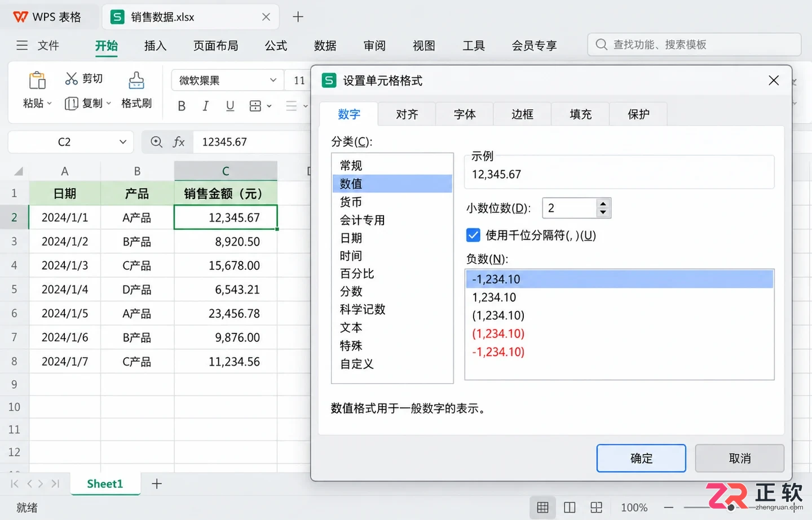Click the search box 查找功能、搜索模板

pyautogui.click(x=694, y=45)
